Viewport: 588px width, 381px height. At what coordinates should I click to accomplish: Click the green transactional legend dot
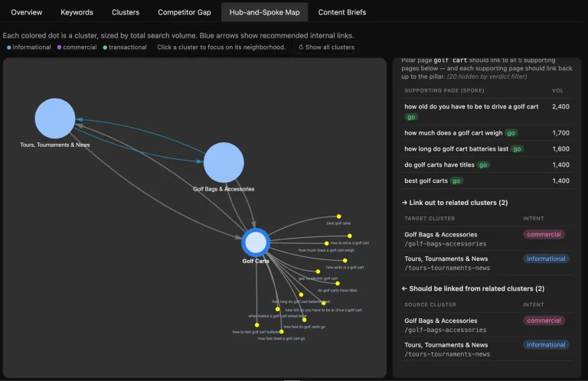[x=105, y=47]
